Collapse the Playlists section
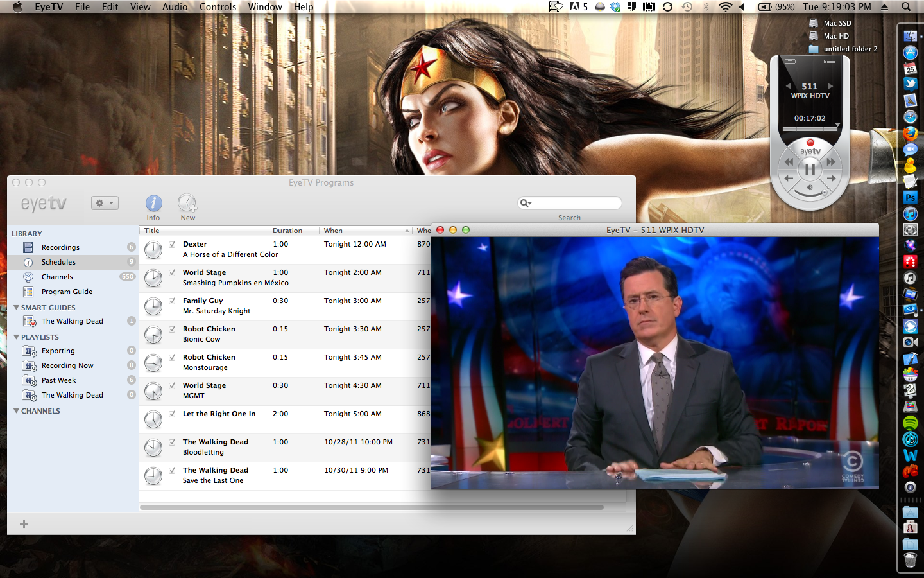The height and width of the screenshot is (578, 924). click(16, 337)
